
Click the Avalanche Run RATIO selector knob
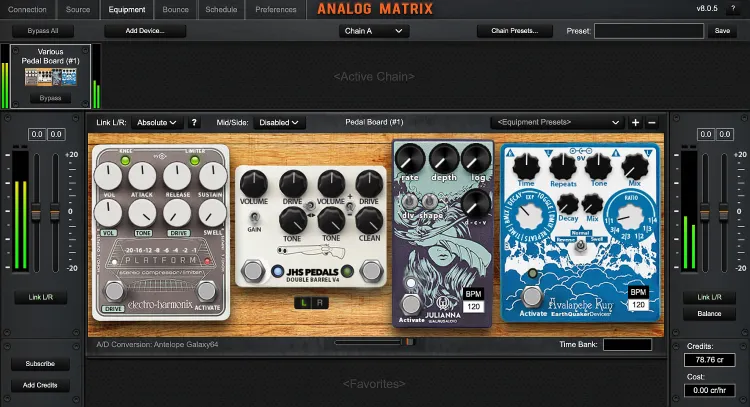click(x=630, y=216)
